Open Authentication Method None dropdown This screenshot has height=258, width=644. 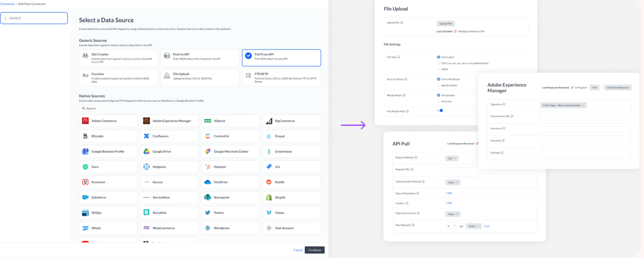coord(453,182)
